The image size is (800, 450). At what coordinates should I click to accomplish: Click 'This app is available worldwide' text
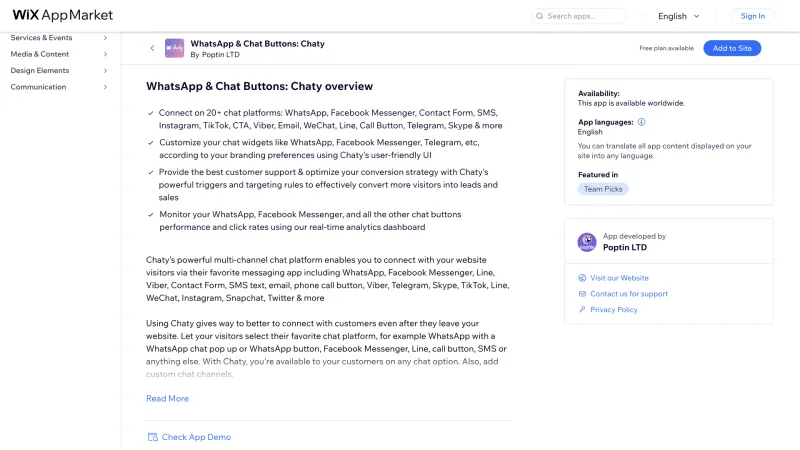(x=631, y=103)
